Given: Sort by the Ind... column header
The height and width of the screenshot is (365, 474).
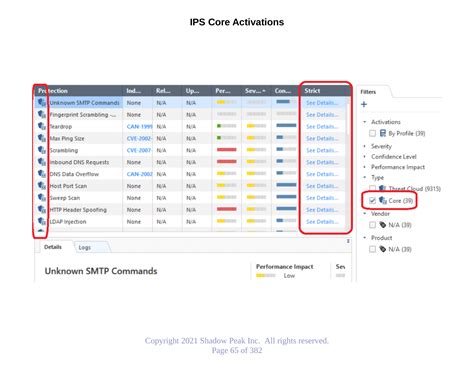Looking at the screenshot, I should (137, 91).
